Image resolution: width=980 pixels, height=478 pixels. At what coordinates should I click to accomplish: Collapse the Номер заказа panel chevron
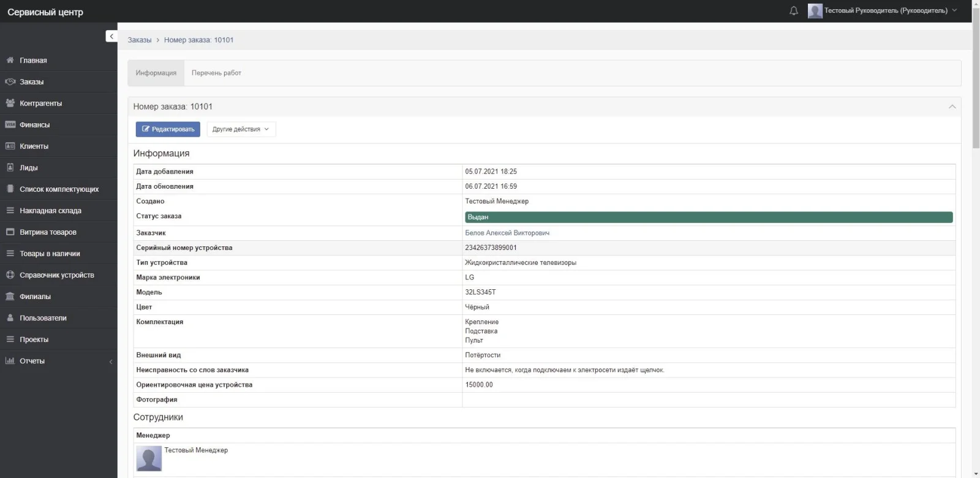[x=952, y=107]
